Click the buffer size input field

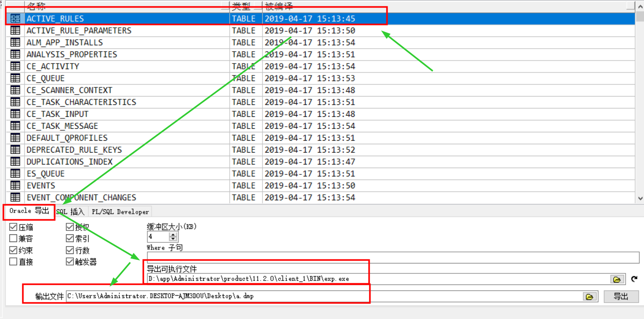(x=158, y=236)
